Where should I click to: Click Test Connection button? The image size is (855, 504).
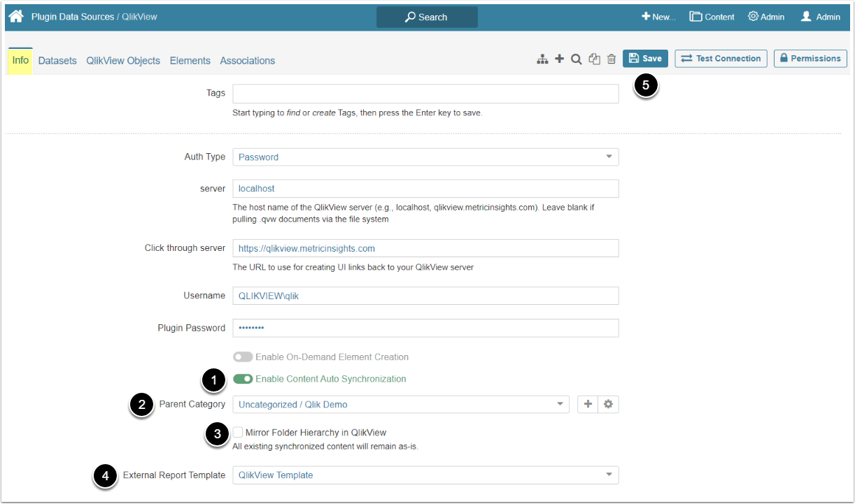point(721,59)
